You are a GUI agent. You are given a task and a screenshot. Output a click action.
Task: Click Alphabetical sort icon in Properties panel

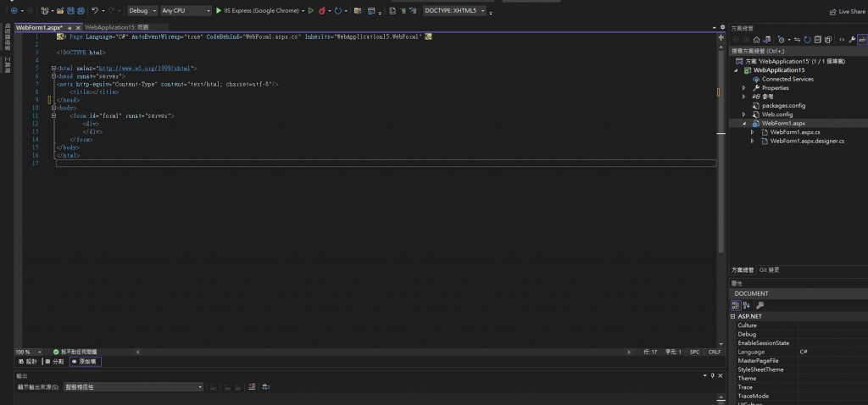click(746, 305)
